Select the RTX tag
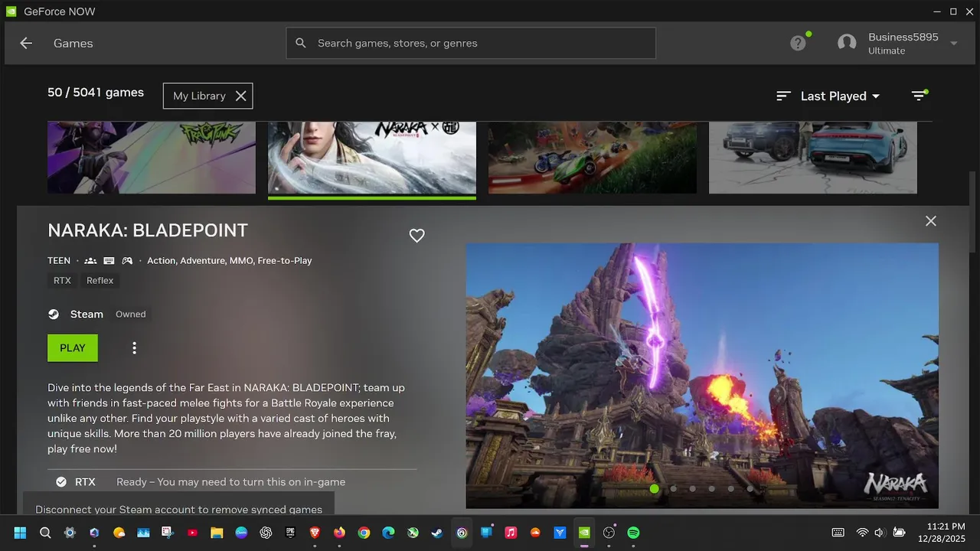 62,281
